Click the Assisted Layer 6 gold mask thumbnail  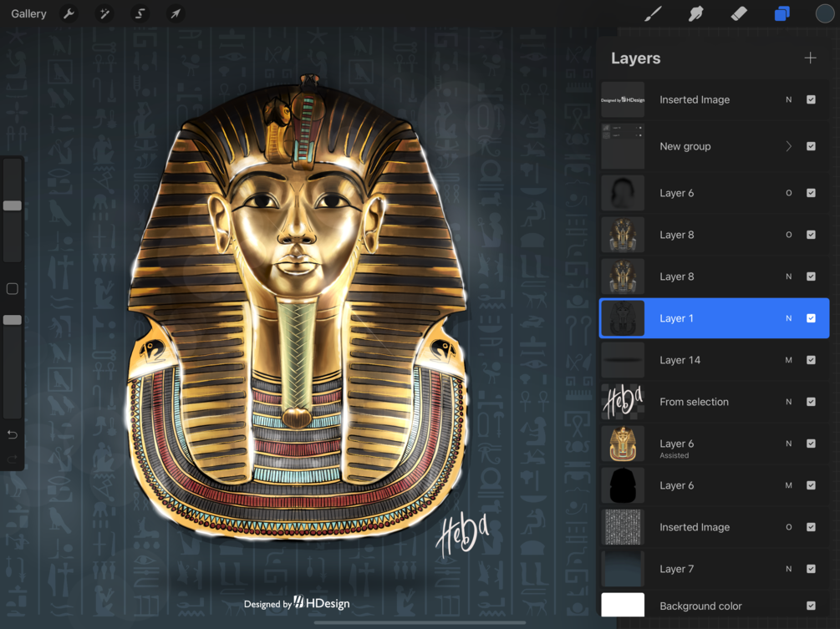click(623, 444)
